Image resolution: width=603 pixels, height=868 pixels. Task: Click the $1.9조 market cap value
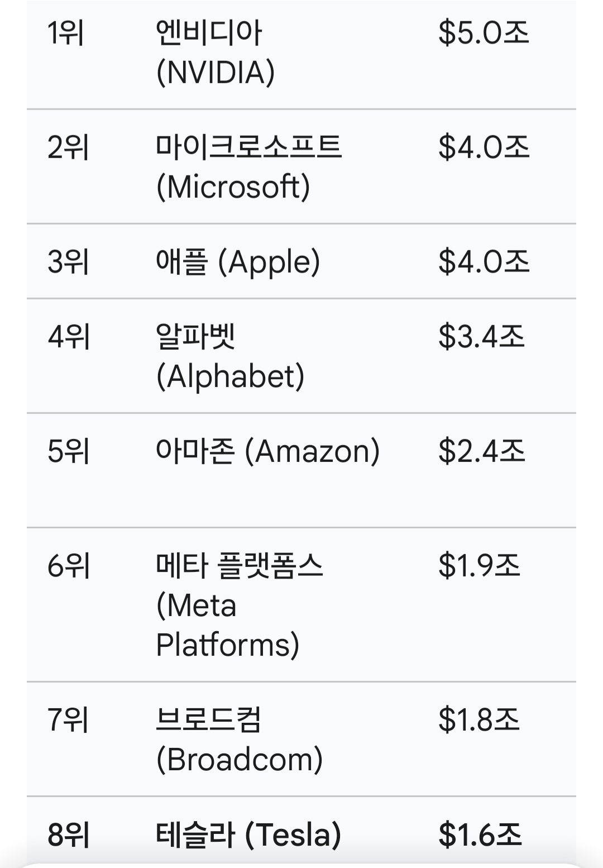coord(479,565)
